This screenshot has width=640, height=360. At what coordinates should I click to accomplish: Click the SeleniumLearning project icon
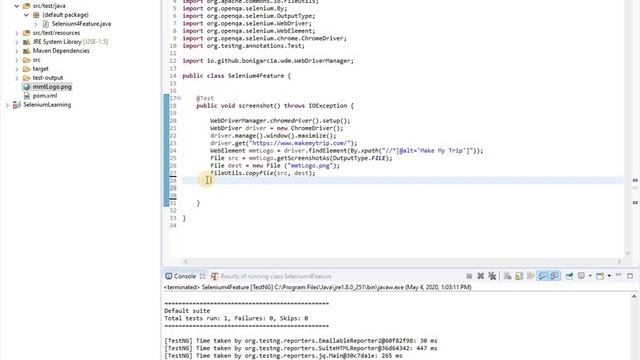(17, 105)
